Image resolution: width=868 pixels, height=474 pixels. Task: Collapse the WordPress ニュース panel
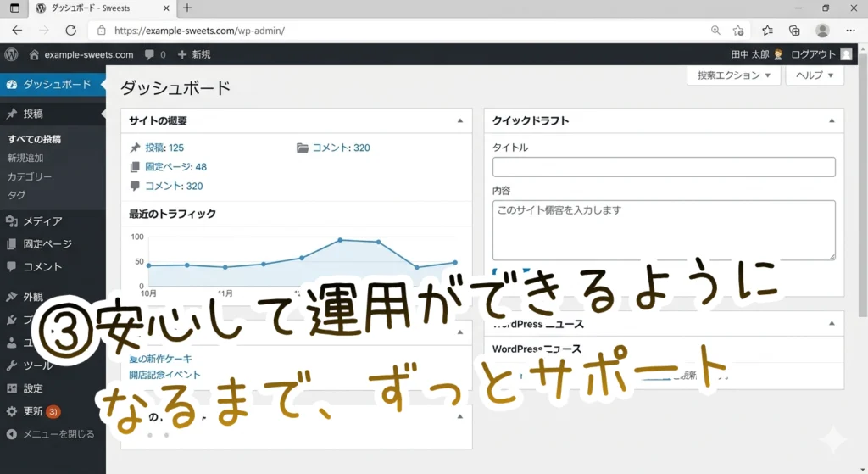[832, 323]
